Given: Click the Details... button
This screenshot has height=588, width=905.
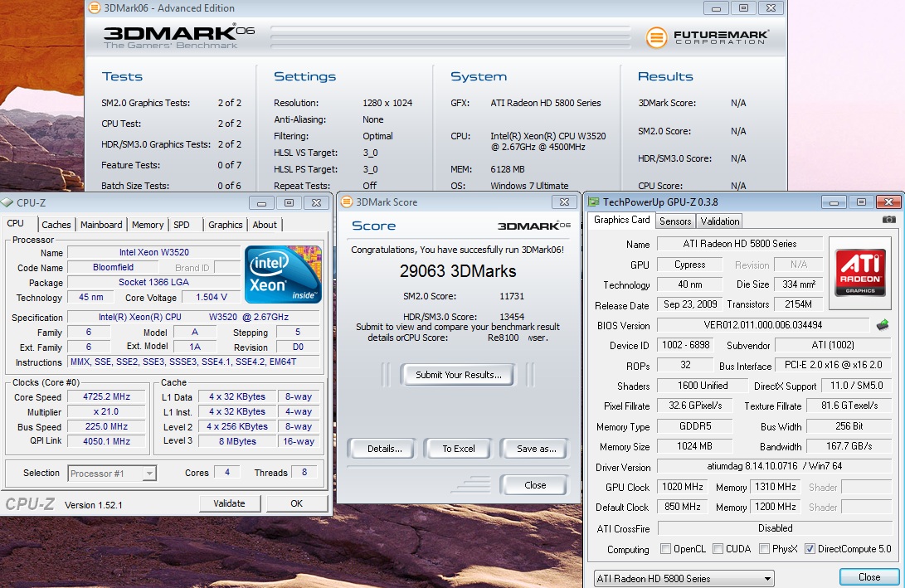Looking at the screenshot, I should [x=384, y=449].
